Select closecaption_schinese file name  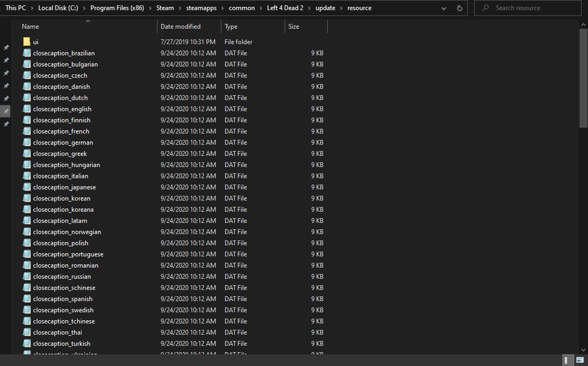pos(64,288)
